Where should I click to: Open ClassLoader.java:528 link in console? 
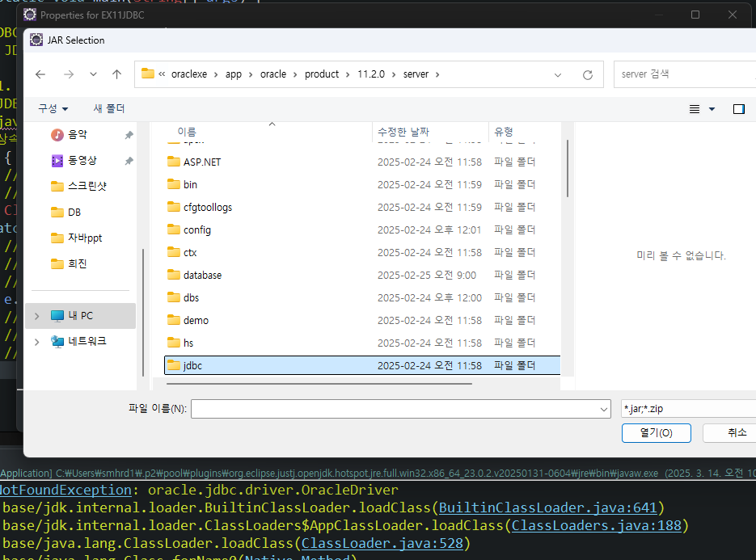pyautogui.click(x=382, y=544)
